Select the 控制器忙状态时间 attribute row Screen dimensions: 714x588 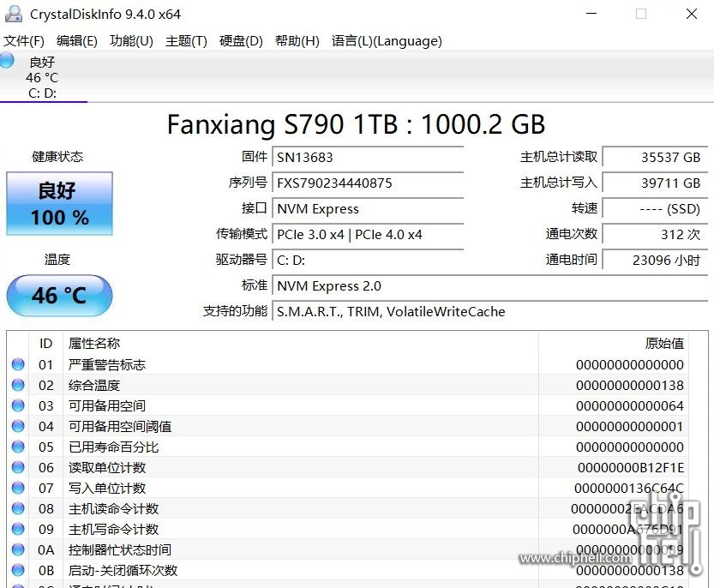click(x=348, y=549)
